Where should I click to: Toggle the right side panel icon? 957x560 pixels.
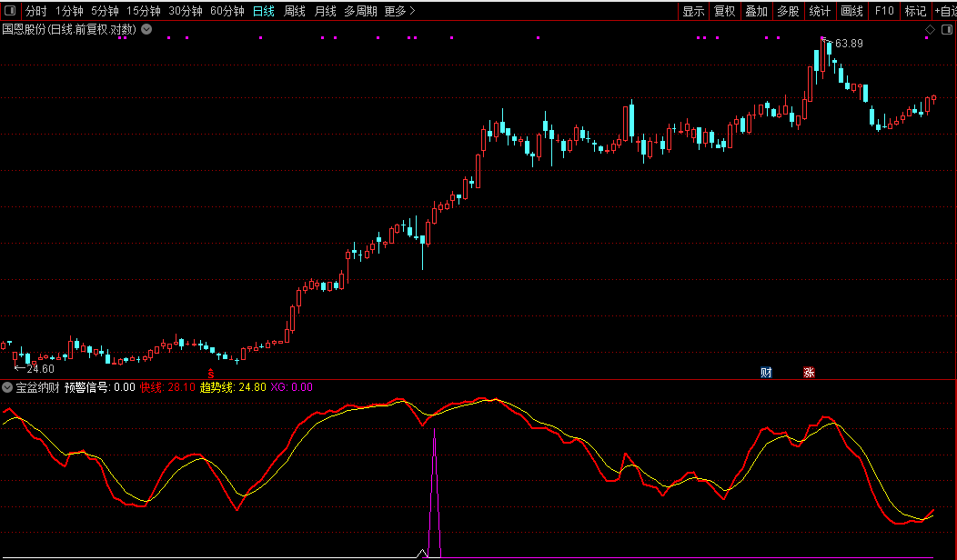(946, 30)
